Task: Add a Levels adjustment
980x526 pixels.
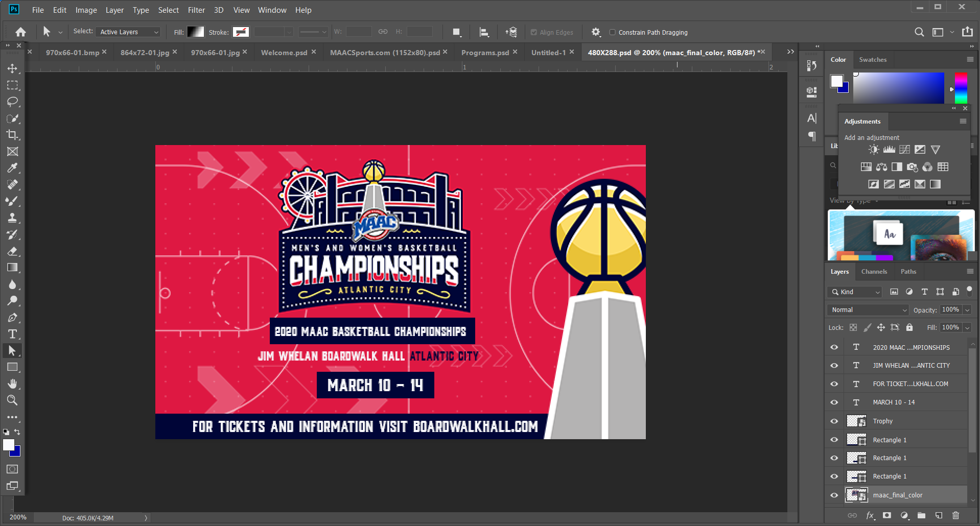Action: 889,150
